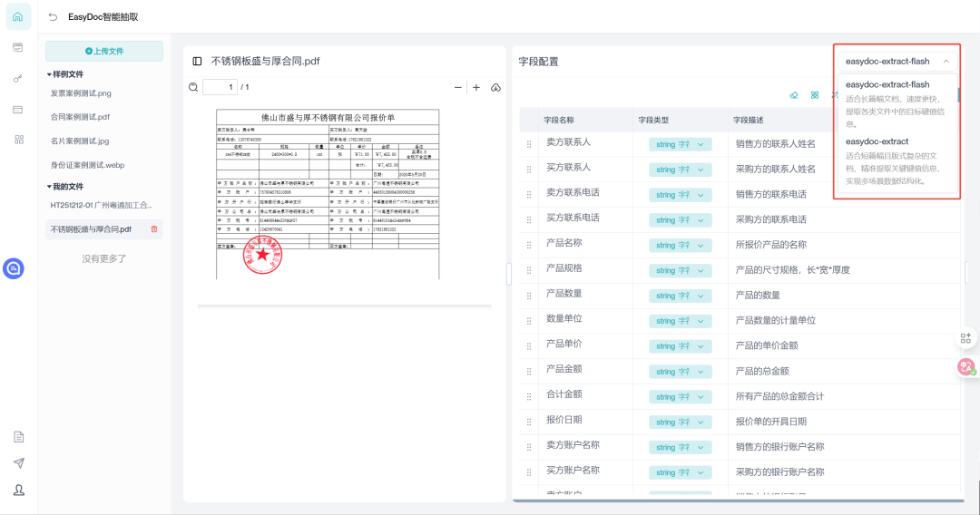
Task: Open the apps grid icon in sidebar
Action: pos(19,140)
